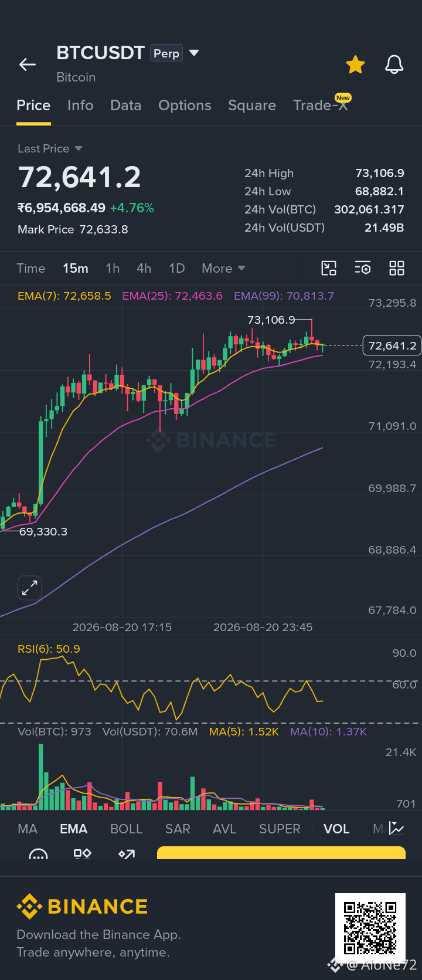Image resolution: width=422 pixels, height=980 pixels.
Task: Click the Mark Price 72,633.8 text
Action: [x=73, y=229]
